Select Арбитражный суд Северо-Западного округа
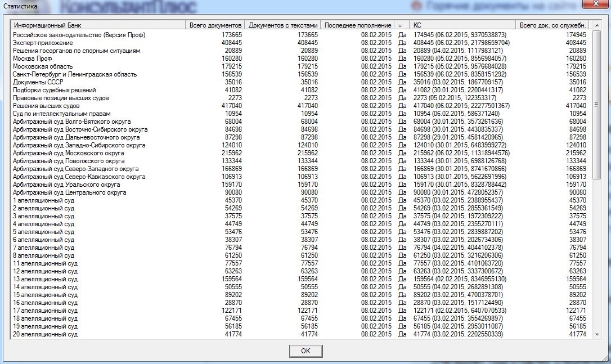611x364 pixels. (300, 168)
